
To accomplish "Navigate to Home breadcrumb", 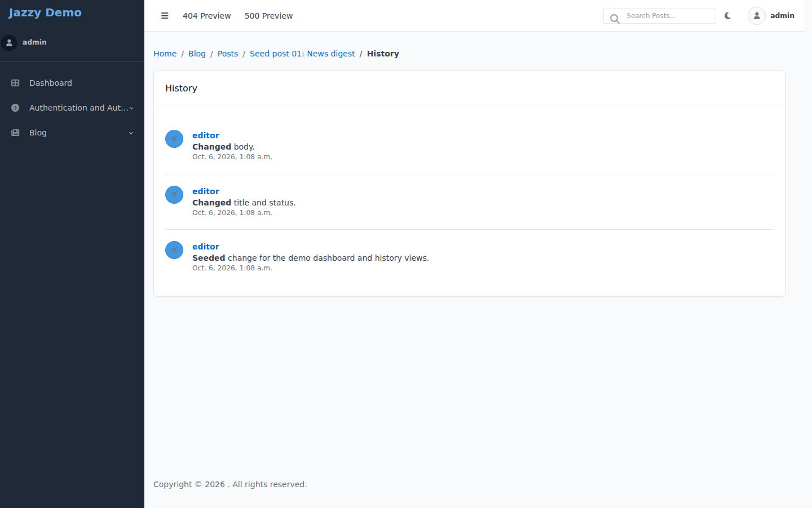I will tap(165, 54).
